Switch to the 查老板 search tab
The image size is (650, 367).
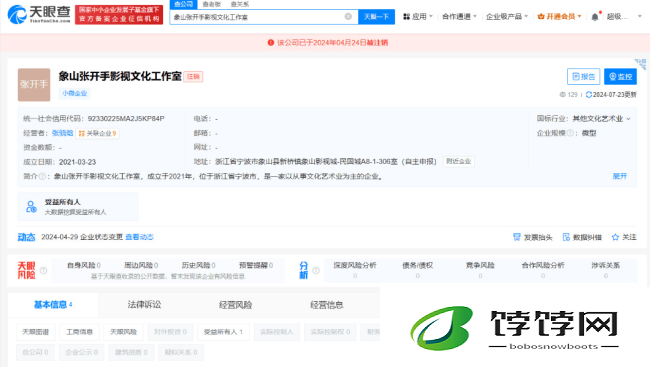pyautogui.click(x=211, y=4)
